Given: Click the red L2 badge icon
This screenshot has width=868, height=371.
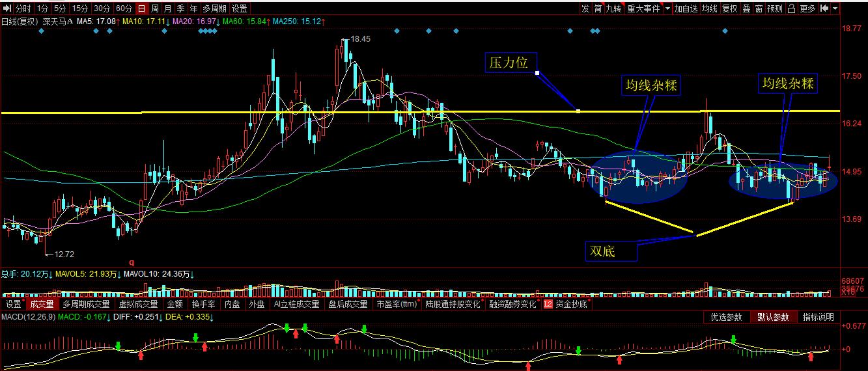Looking at the screenshot, I should click(548, 304).
